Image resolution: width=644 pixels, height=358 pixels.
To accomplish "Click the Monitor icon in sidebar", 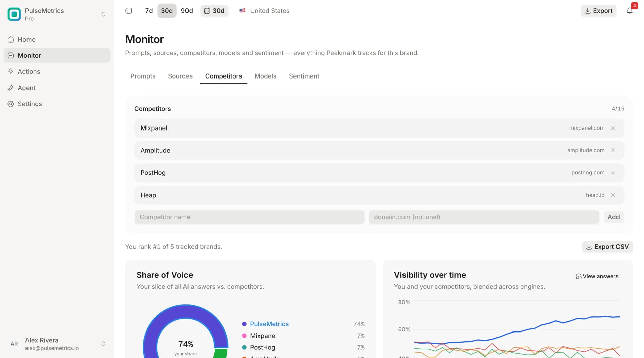I will point(11,55).
